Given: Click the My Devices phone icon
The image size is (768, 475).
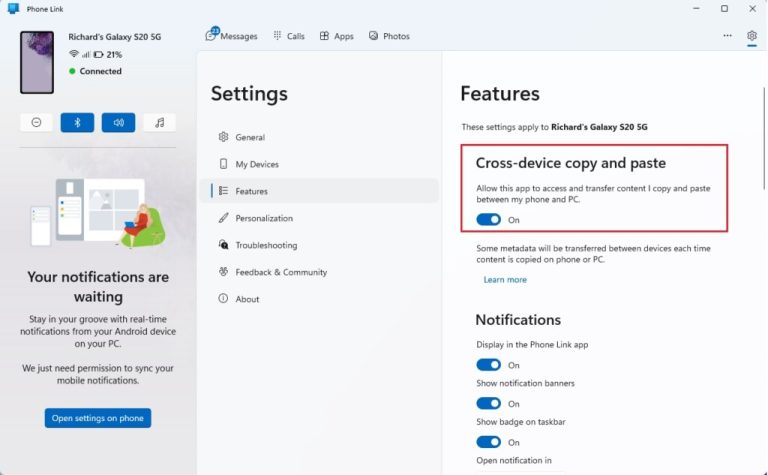Looking at the screenshot, I should point(223,164).
